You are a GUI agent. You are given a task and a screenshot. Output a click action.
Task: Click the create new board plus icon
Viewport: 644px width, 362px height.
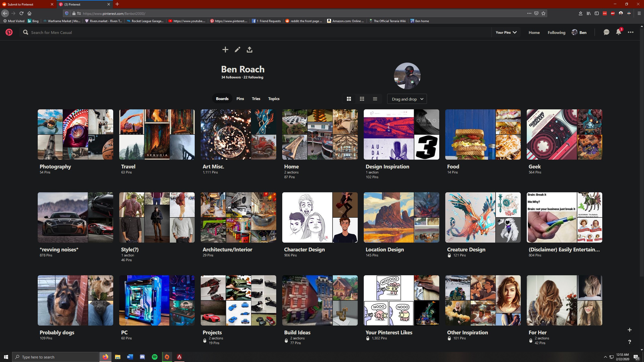coord(630,330)
